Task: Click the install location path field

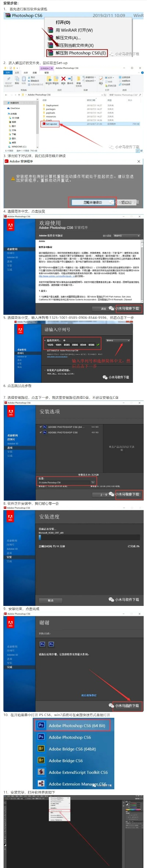Action: (x=64, y=482)
